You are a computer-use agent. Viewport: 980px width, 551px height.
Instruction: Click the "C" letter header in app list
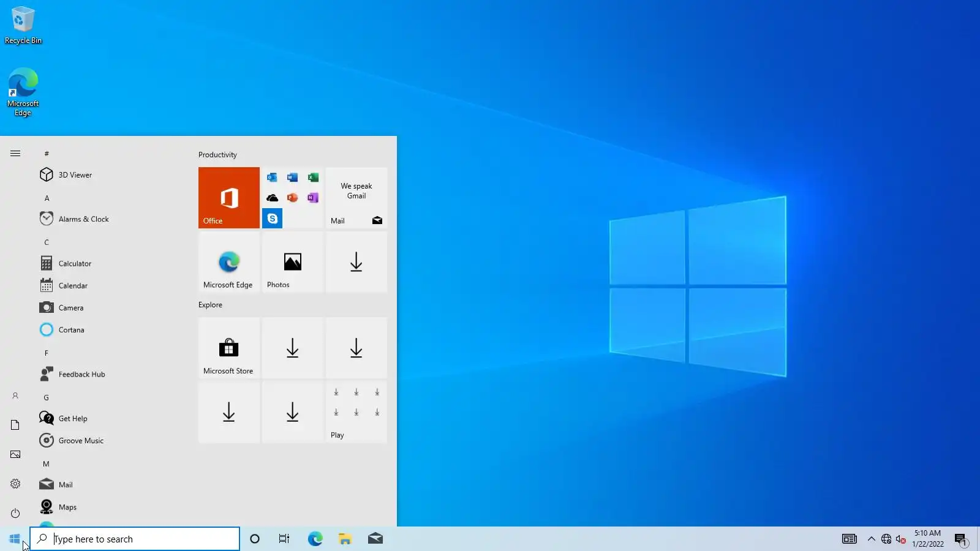click(x=47, y=242)
